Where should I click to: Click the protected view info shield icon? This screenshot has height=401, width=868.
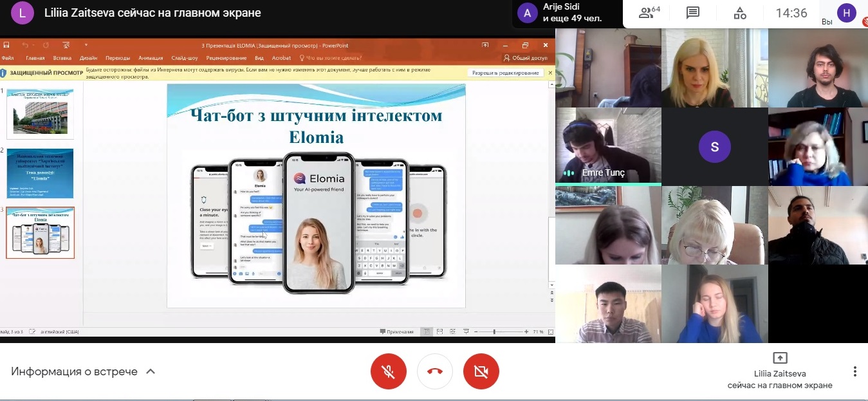[4, 73]
